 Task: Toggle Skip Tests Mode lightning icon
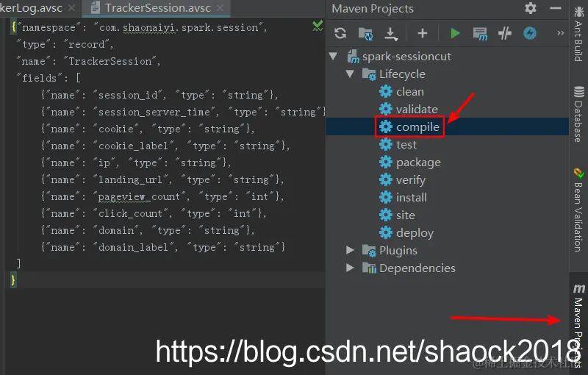tap(529, 33)
